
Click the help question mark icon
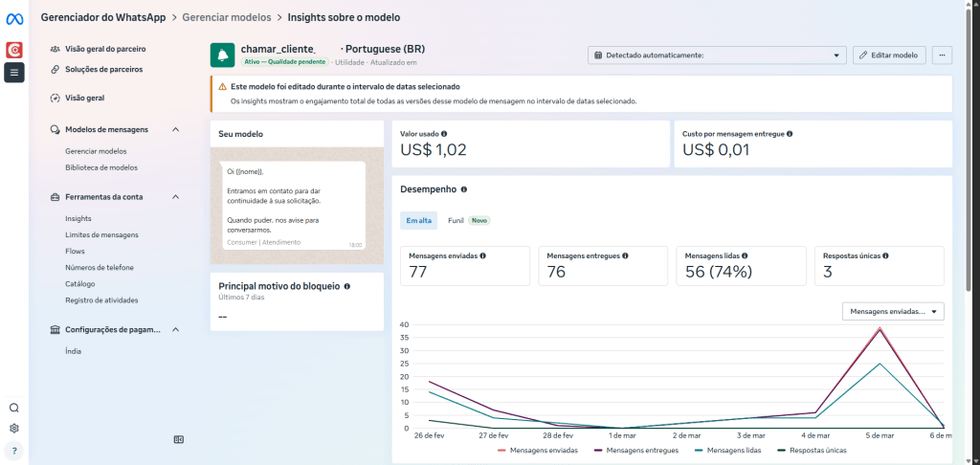[x=14, y=450]
